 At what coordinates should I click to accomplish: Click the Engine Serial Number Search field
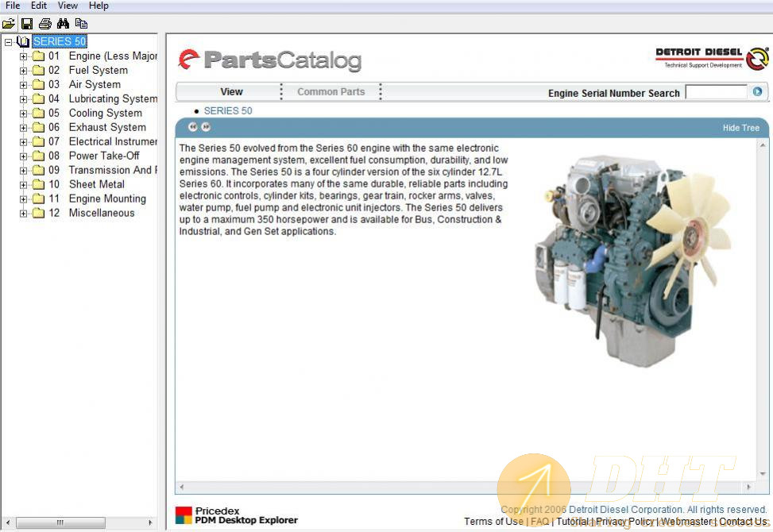click(717, 92)
